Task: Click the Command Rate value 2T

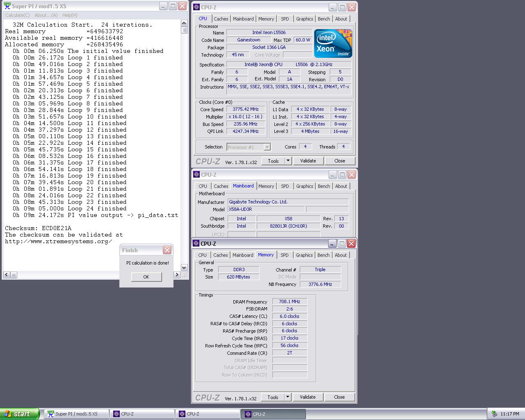Action: click(290, 353)
